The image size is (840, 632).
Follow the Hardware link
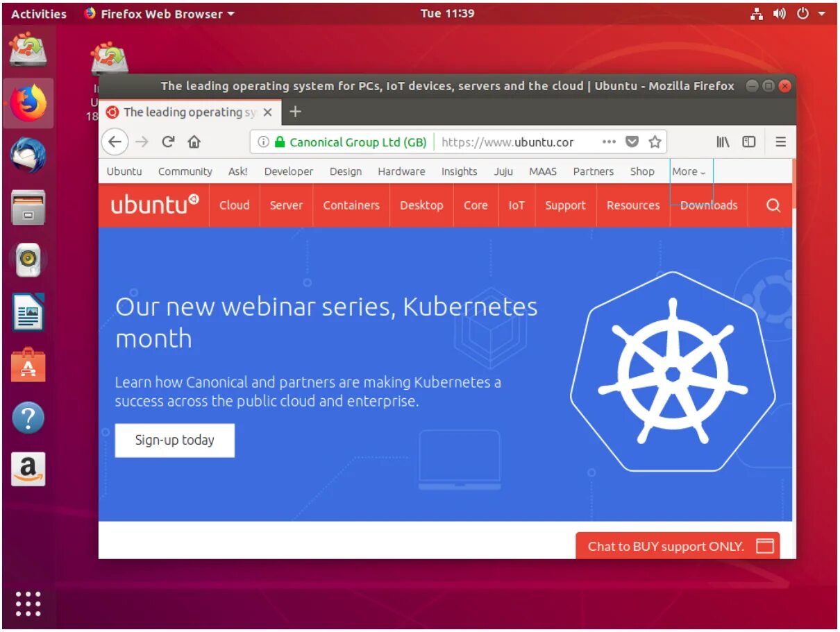pos(401,171)
